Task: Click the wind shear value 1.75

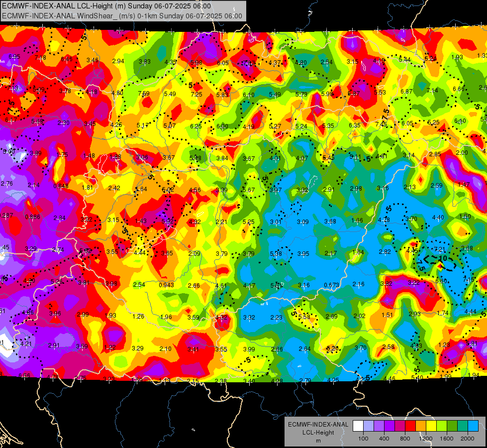Action: pyautogui.click(x=62, y=154)
